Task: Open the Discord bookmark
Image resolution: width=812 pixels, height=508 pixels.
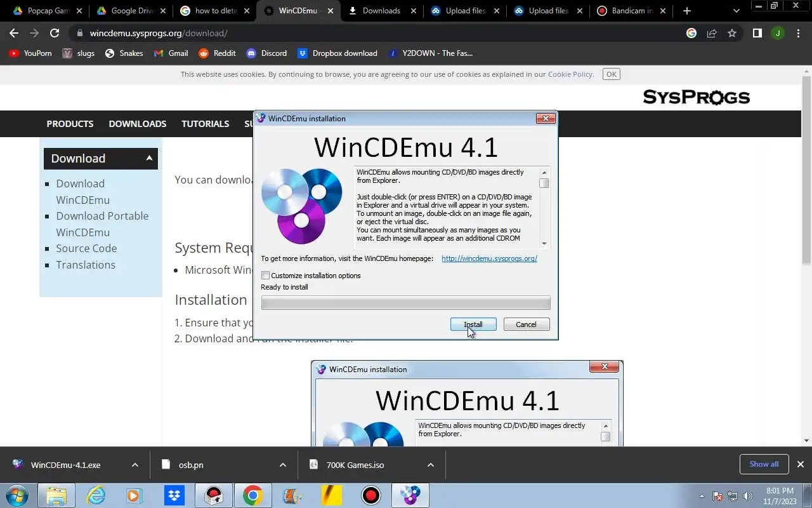Action: 266,53
